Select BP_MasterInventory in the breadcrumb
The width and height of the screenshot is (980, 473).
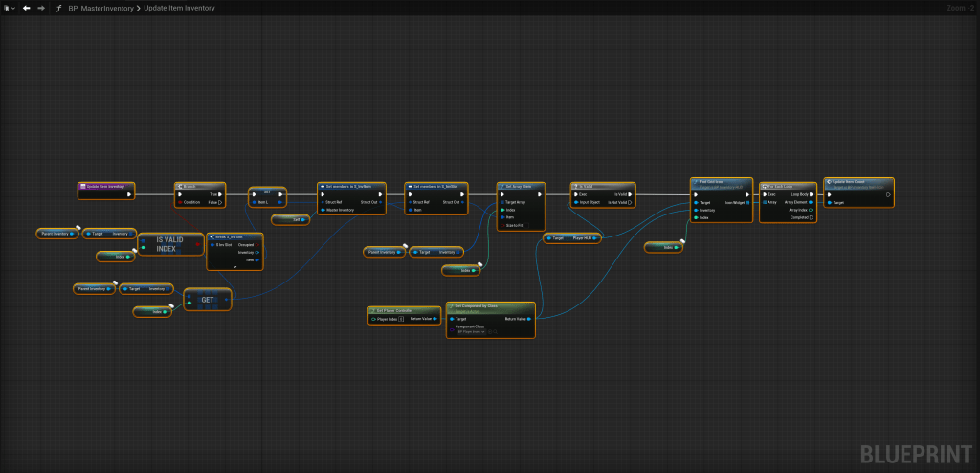100,8
